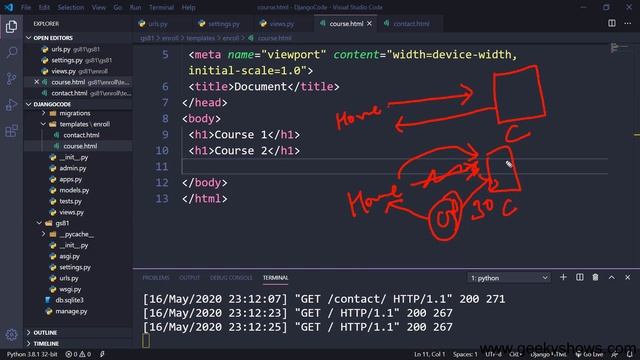
Task: Switch to the Debug Console panel tab
Action: 231,278
